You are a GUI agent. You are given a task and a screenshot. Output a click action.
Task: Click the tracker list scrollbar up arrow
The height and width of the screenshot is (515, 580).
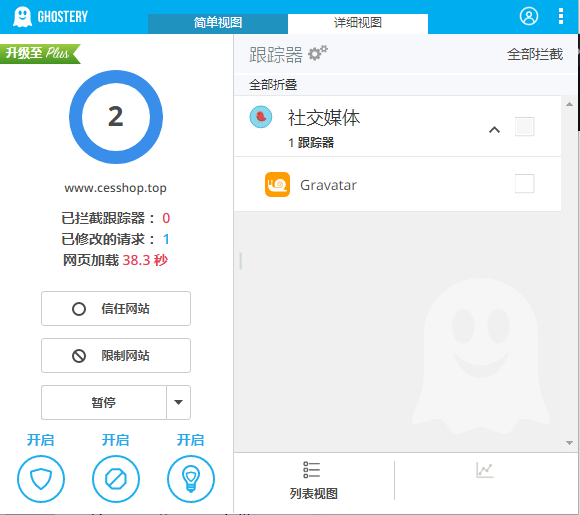[x=569, y=105]
